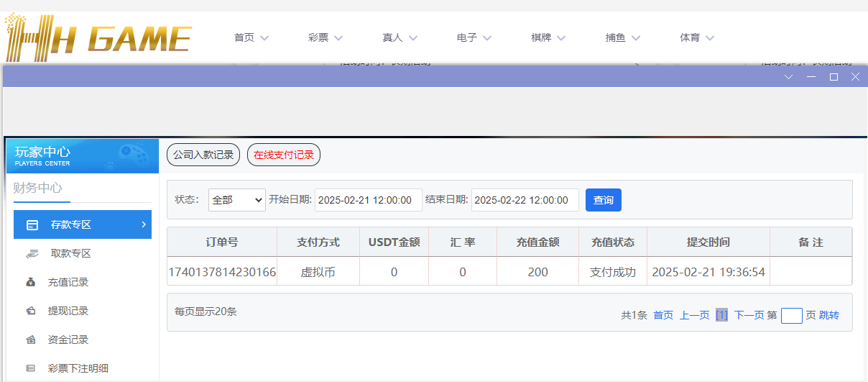Expand the 彩票 navigation menu
868x382 pixels.
point(325,37)
